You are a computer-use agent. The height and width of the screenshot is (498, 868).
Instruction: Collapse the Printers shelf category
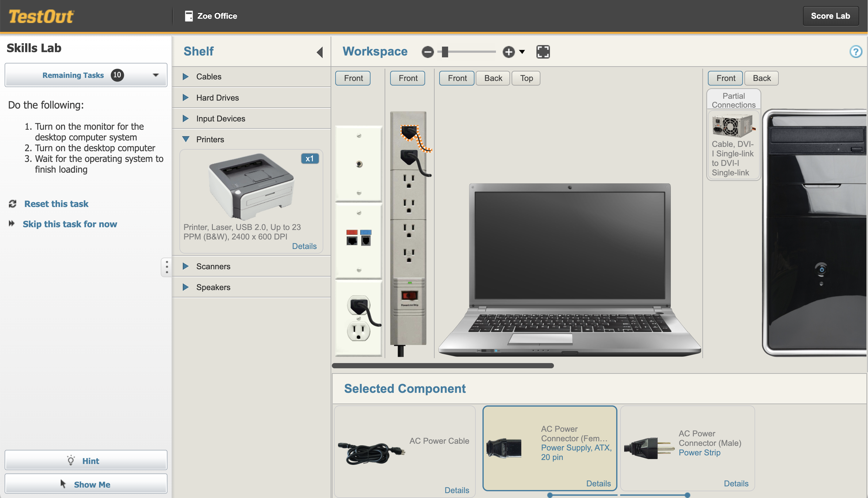tap(186, 139)
